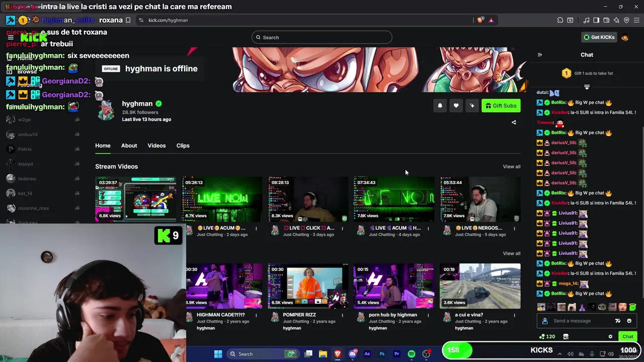
Task: Click the Windows Start button
Action: pyautogui.click(x=218, y=354)
